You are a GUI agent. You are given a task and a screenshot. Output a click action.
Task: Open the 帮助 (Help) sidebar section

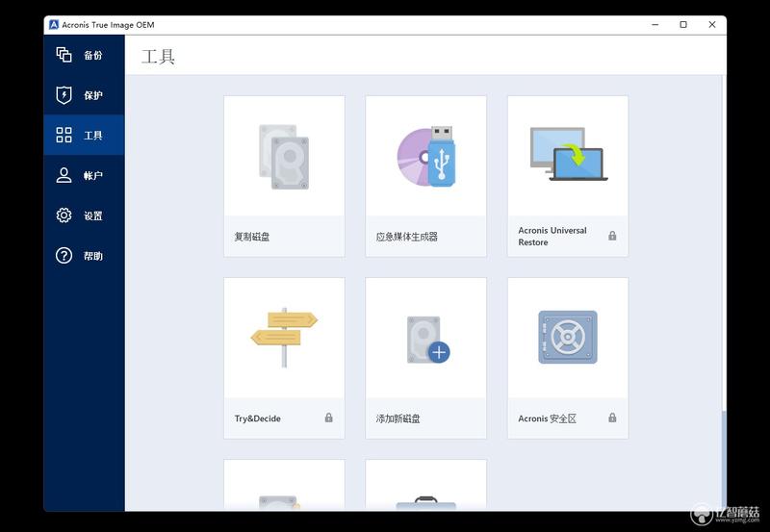[84, 256]
